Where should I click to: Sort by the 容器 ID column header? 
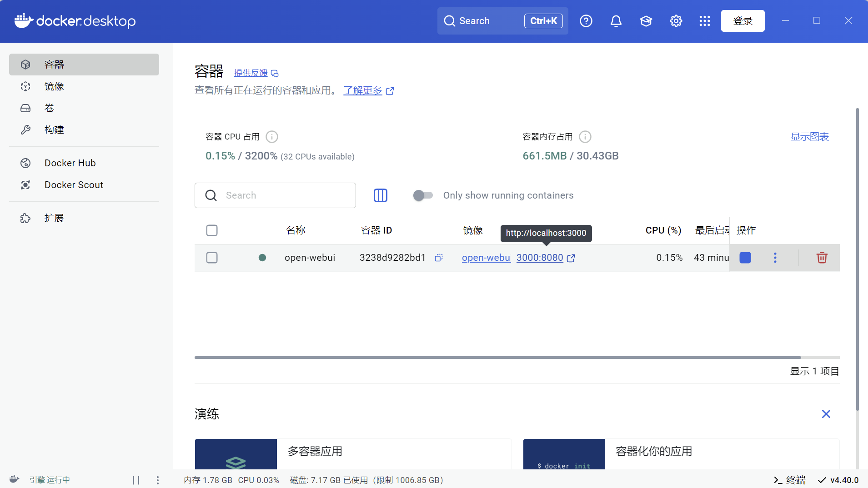coord(376,230)
